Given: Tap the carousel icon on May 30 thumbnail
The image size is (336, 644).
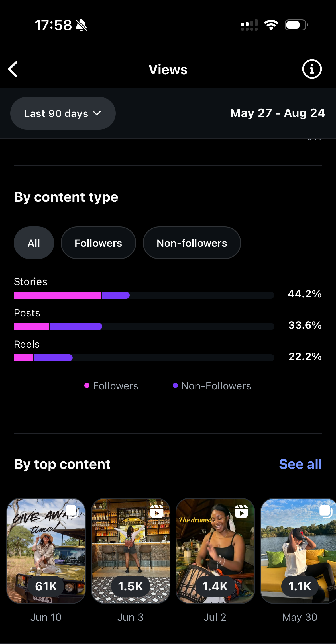Looking at the screenshot, I should coord(326,511).
